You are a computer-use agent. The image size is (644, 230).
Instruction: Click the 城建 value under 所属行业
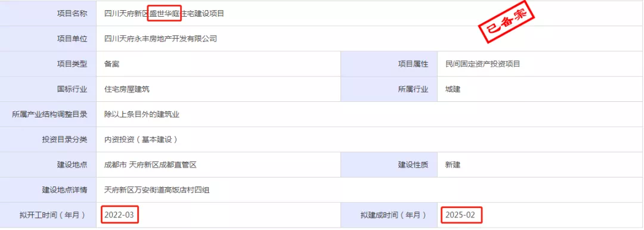click(453, 89)
